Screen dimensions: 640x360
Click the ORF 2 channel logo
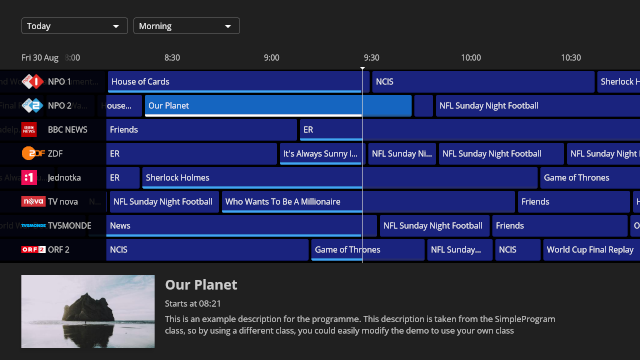pos(33,249)
